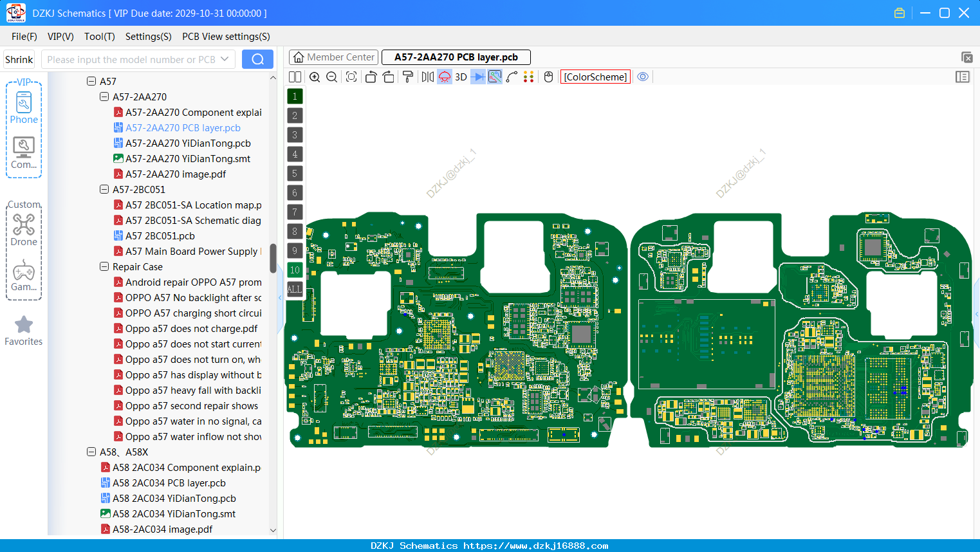Zoom out of the PCB view

click(x=332, y=77)
